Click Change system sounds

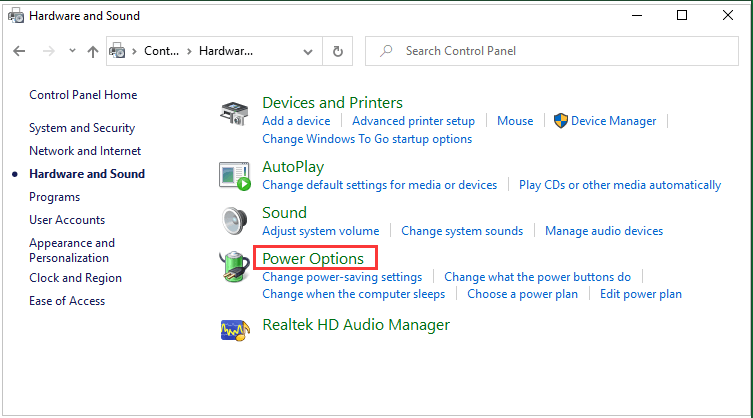462,231
